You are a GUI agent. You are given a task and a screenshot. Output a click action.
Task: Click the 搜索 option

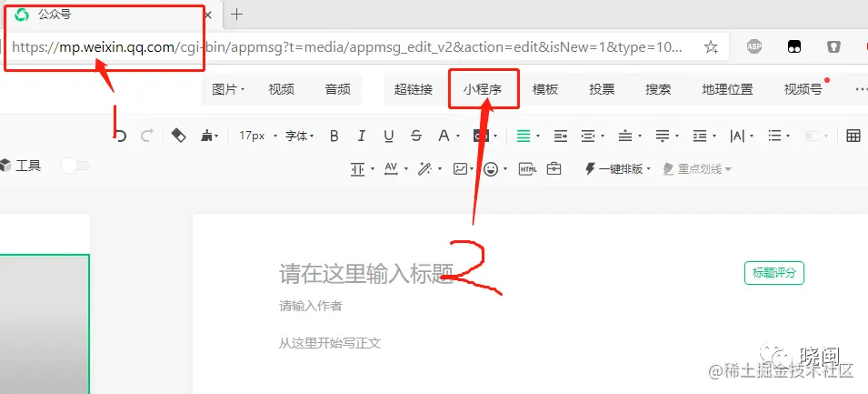(x=658, y=89)
